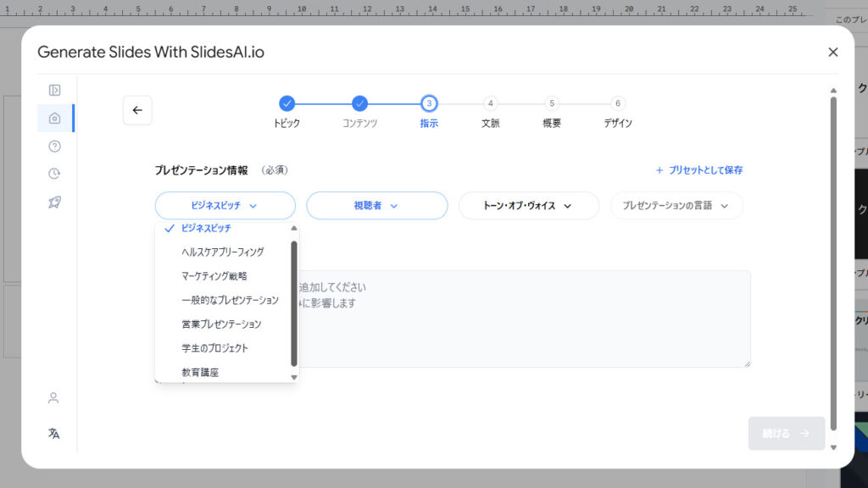Viewport: 868px width, 488px height.
Task: Open the history clock icon
Action: tap(54, 174)
